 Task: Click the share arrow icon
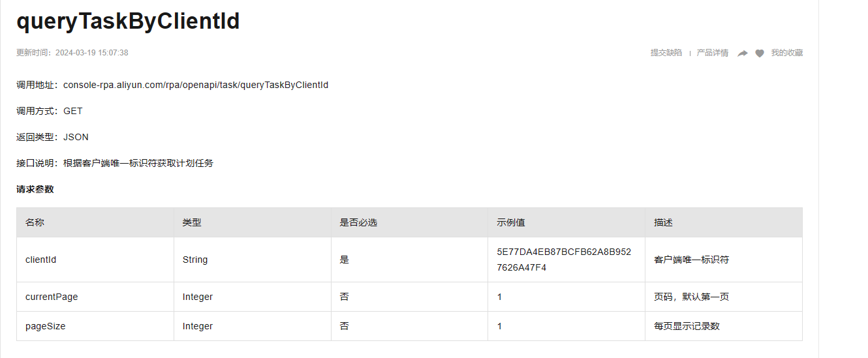743,53
